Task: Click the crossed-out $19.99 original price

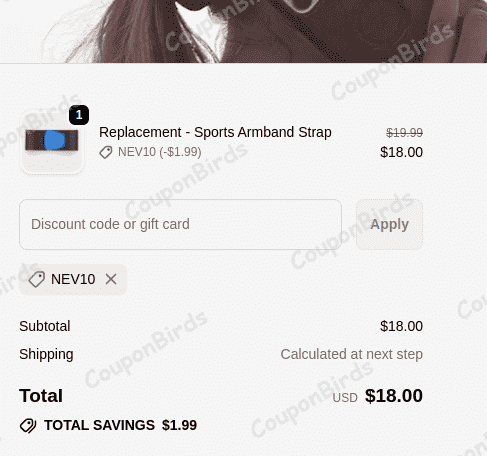Action: [404, 133]
